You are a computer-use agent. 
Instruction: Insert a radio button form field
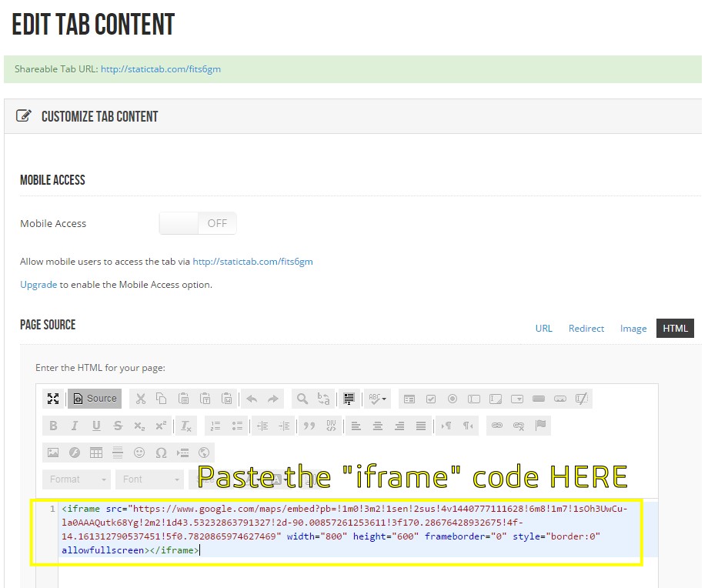click(453, 399)
